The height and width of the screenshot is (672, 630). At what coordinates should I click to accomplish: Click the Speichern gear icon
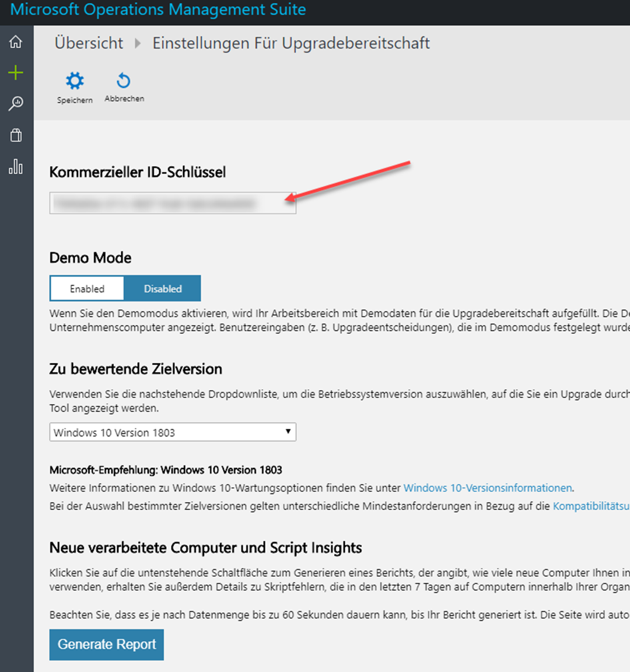coord(75,80)
